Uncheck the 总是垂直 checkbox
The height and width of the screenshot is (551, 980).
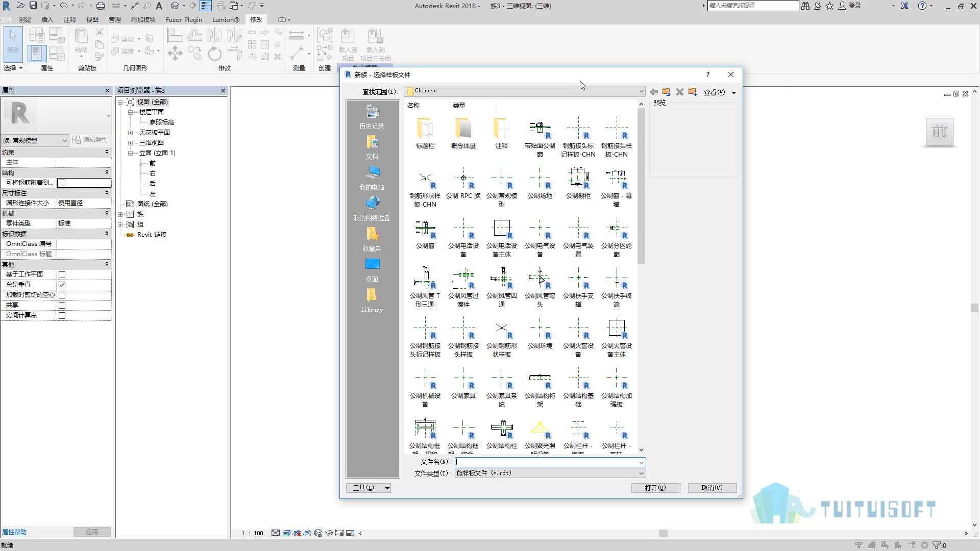(62, 285)
